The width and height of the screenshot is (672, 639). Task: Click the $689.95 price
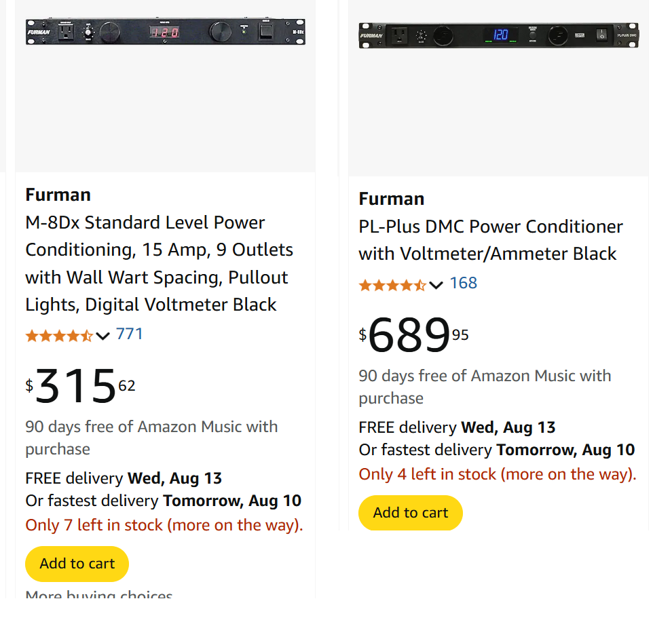pyautogui.click(x=413, y=335)
